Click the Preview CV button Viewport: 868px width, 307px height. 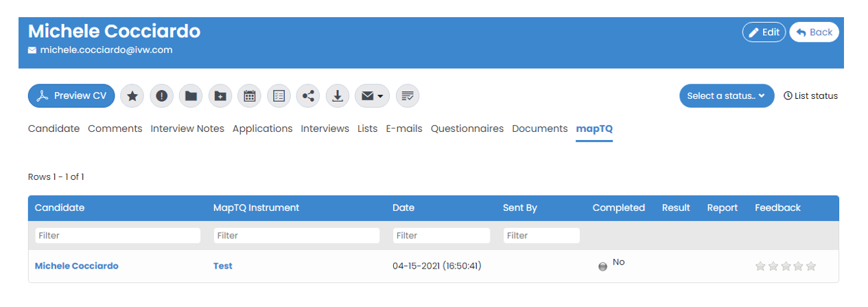(72, 96)
